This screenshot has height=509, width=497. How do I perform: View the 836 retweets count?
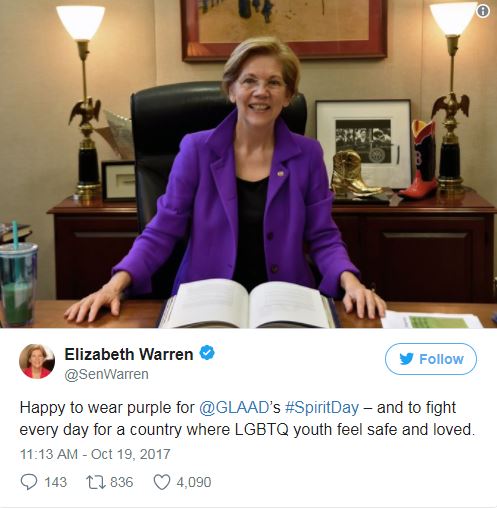[121, 482]
